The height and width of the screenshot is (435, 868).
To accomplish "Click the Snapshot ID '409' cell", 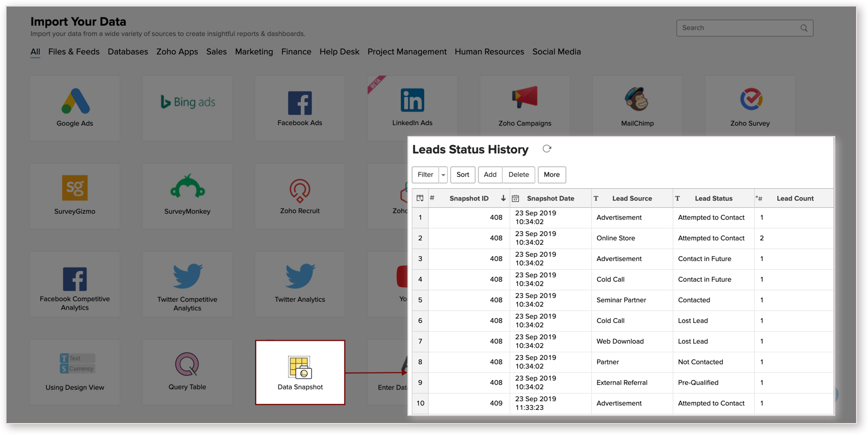I will [x=469, y=403].
